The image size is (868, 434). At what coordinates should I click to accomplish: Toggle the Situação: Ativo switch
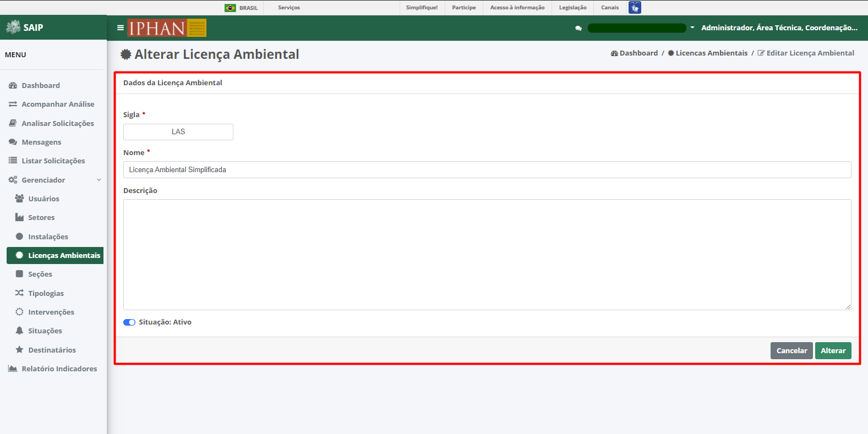pyautogui.click(x=129, y=322)
